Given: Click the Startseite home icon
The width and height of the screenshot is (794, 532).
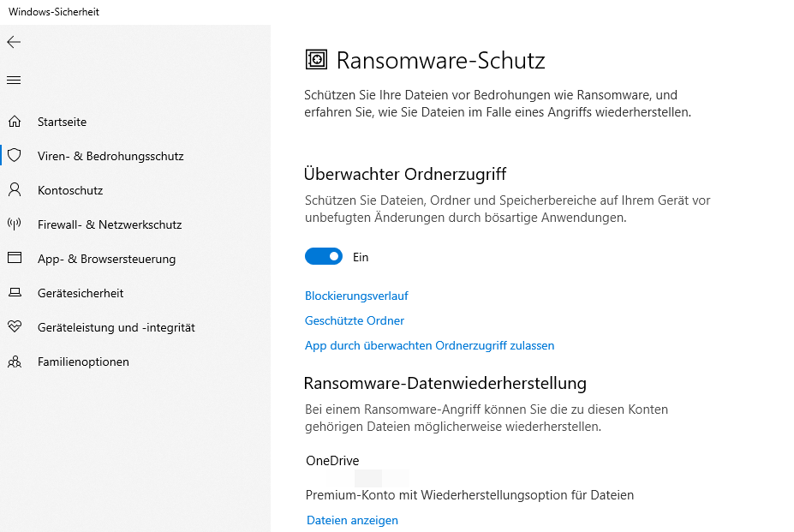Looking at the screenshot, I should pos(15,122).
